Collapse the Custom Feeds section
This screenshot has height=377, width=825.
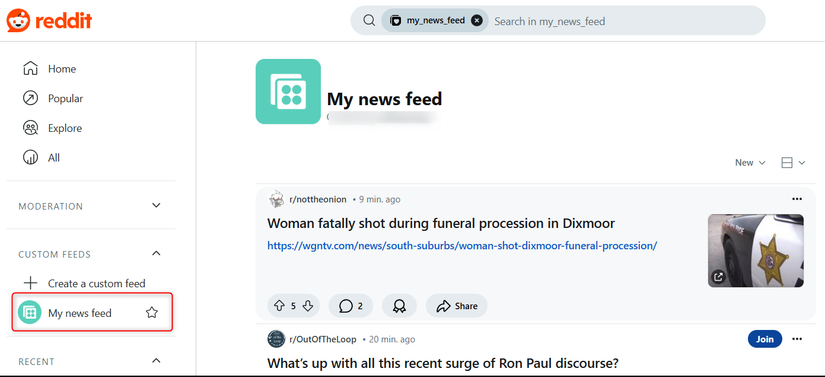[x=156, y=253]
